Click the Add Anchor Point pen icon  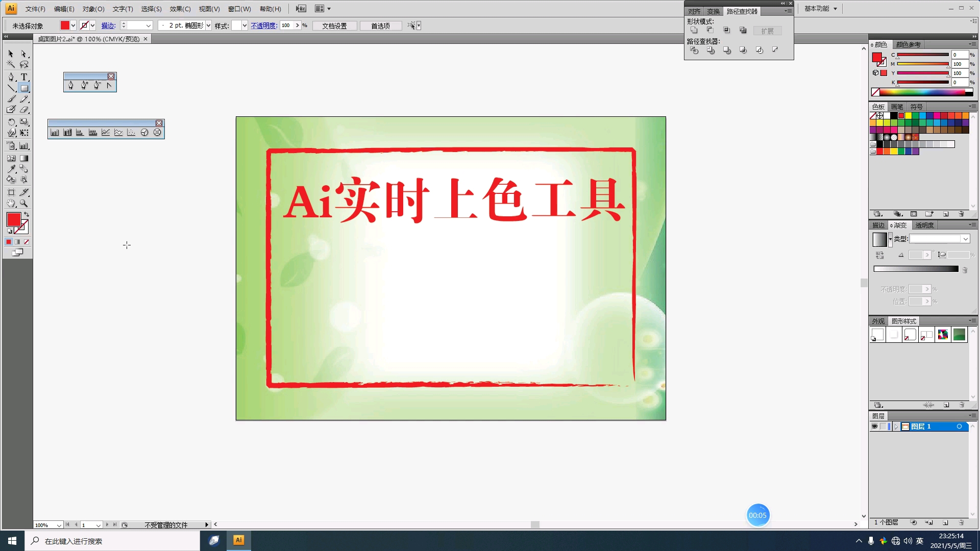[84, 86]
